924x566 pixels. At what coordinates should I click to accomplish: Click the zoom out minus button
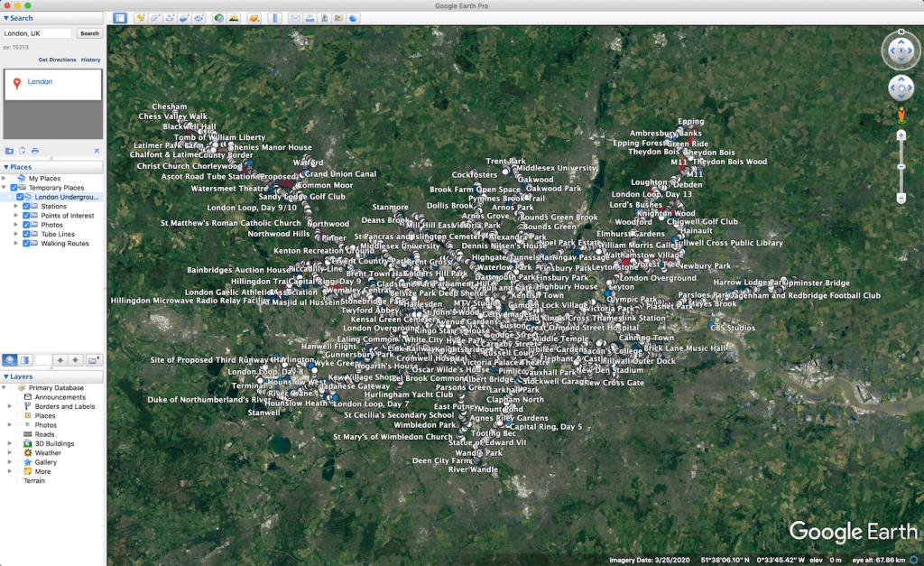(901, 199)
